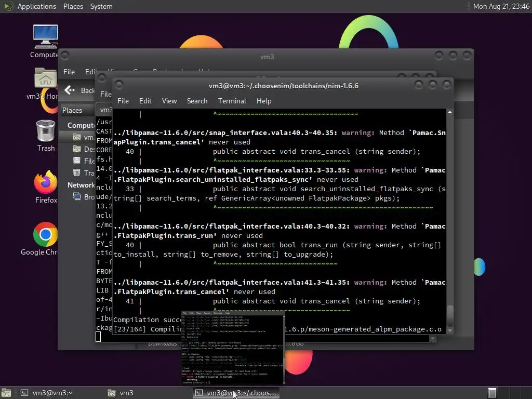The height and width of the screenshot is (399, 532).
Task: Click the Places sidebar header in file manager
Action: tap(72, 110)
